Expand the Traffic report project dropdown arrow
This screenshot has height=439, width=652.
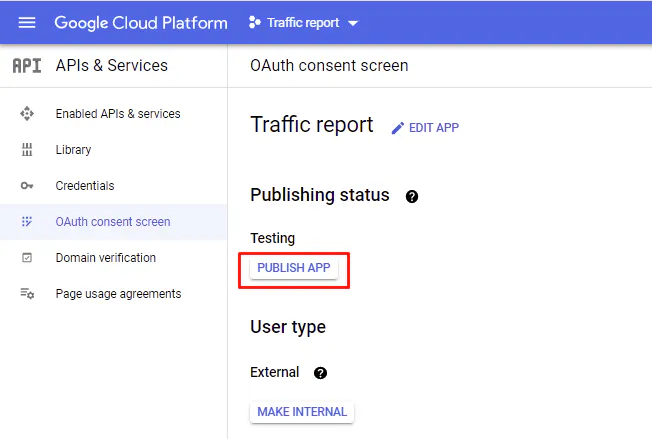point(352,23)
